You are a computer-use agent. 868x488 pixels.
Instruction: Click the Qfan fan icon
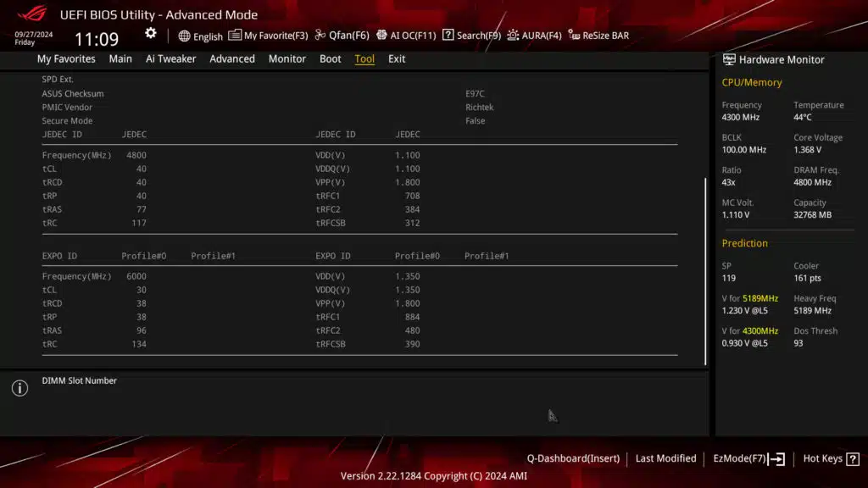click(320, 35)
